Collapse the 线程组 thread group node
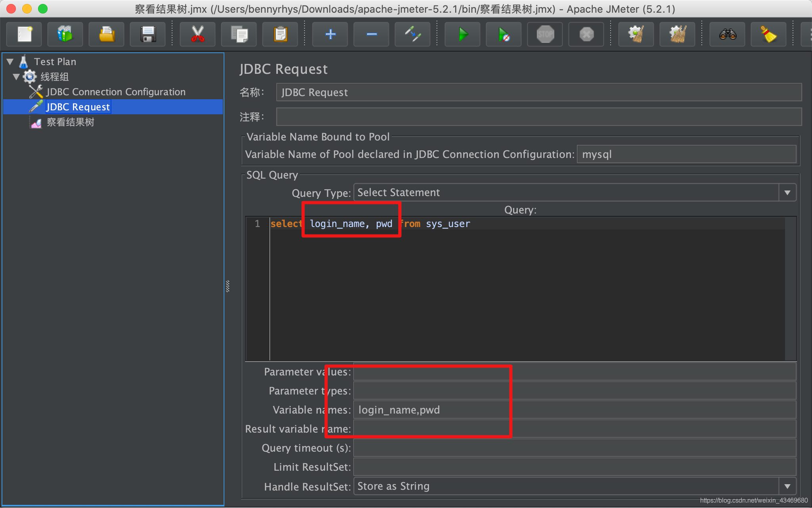 pos(16,77)
